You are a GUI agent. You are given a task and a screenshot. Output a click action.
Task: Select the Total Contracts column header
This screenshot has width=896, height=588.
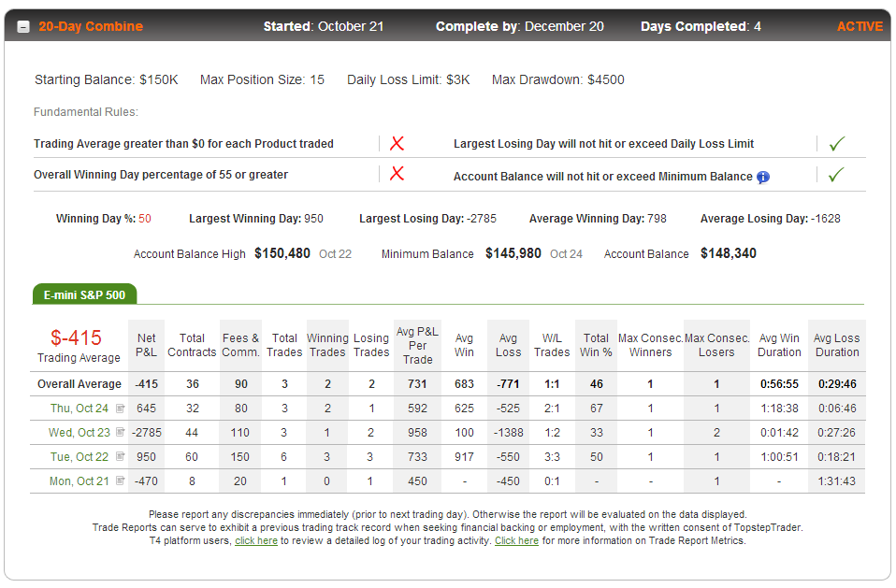192,345
